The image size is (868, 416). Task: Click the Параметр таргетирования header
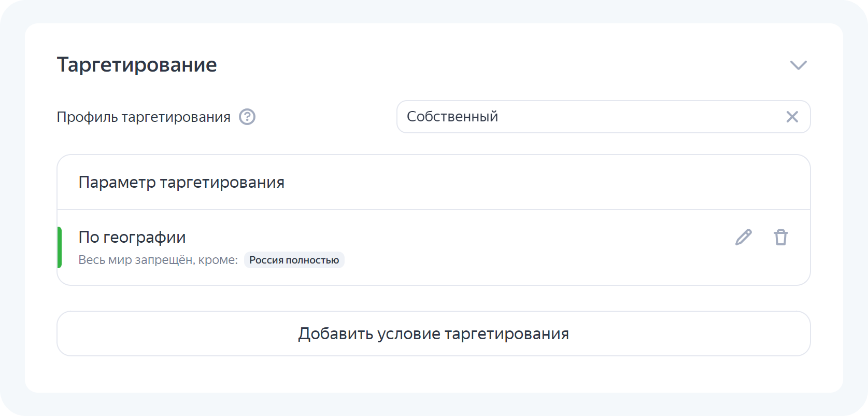coord(181,183)
